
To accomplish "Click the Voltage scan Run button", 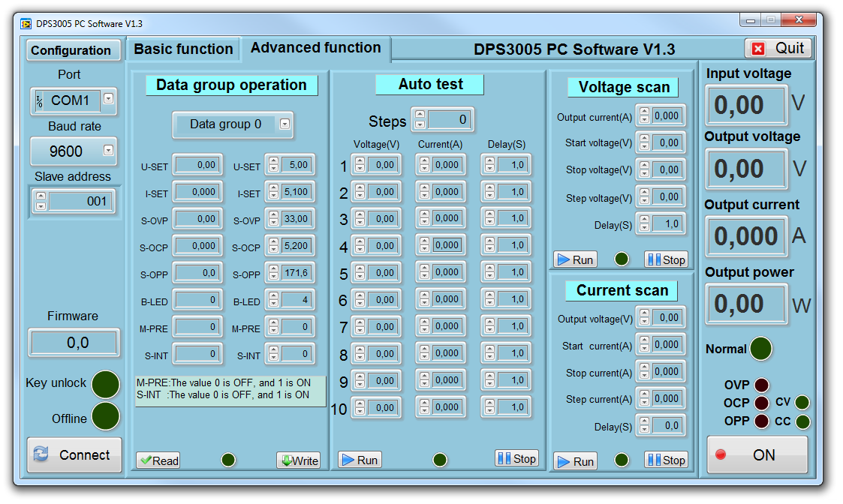I will (x=575, y=259).
